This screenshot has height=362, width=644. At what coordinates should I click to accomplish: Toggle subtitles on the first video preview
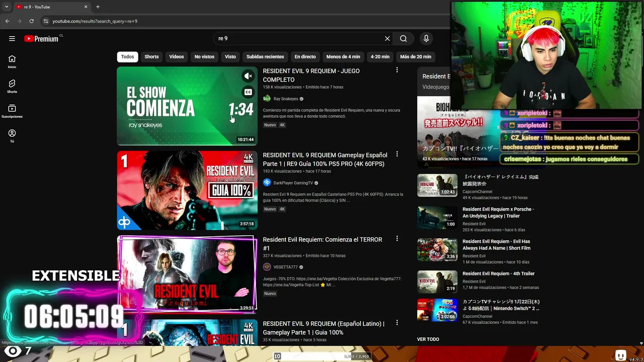[248, 92]
